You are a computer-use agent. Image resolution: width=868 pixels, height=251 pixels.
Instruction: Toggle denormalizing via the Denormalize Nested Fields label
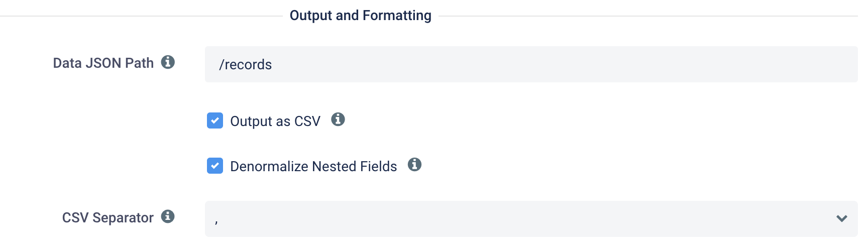click(313, 166)
